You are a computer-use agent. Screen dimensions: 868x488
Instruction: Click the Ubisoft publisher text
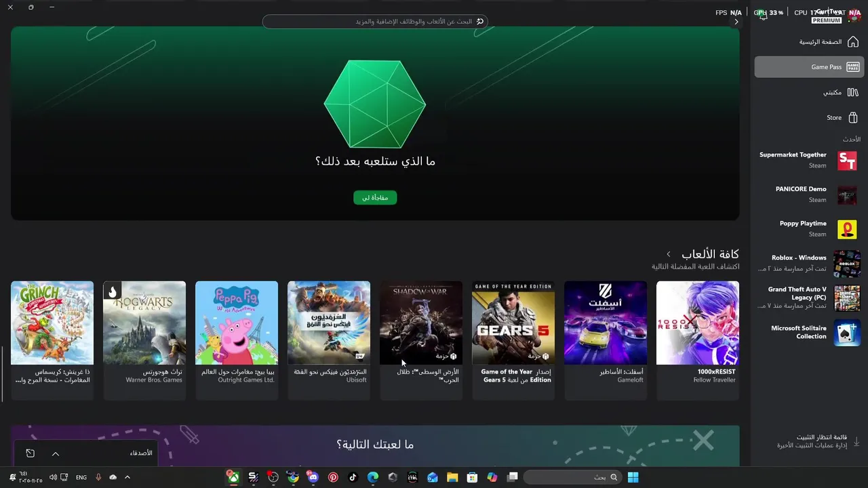(x=356, y=380)
